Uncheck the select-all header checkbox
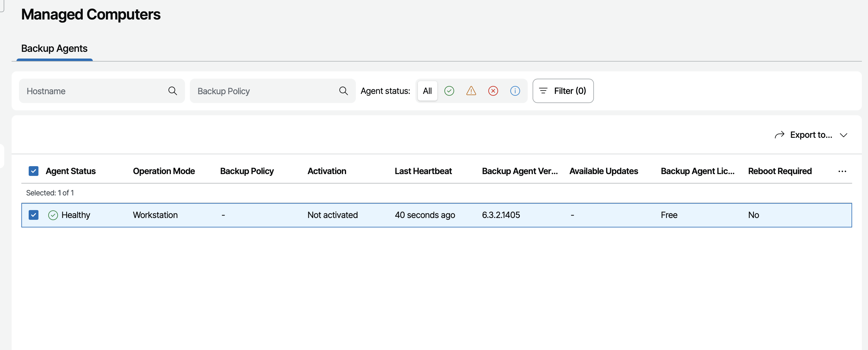 (x=33, y=171)
